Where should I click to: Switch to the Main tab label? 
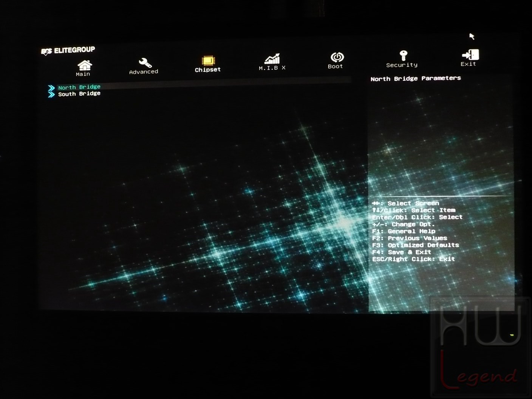tap(83, 74)
